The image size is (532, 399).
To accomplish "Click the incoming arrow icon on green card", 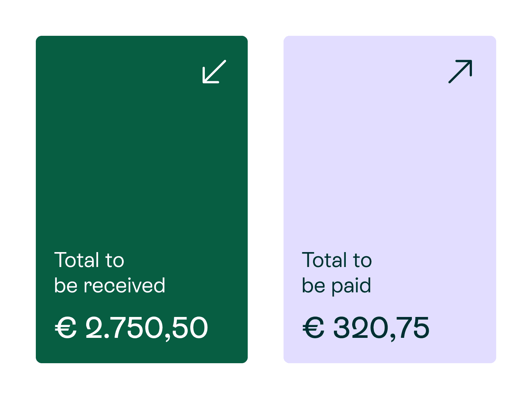I will (x=215, y=72).
